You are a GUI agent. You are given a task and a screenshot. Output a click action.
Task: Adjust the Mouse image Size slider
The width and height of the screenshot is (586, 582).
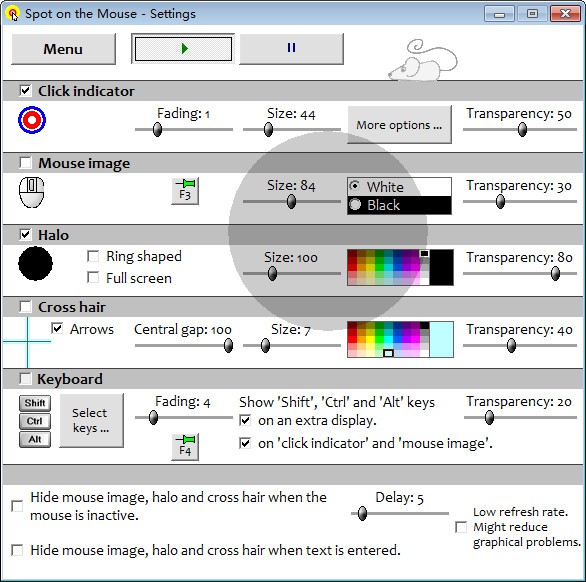[x=292, y=202]
